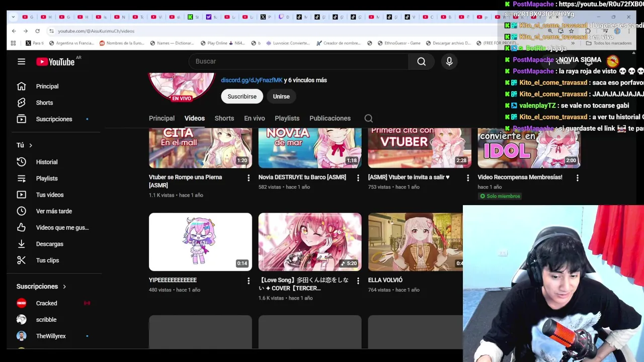Open the Luvvoice: Convierte bookmark

pos(287,43)
